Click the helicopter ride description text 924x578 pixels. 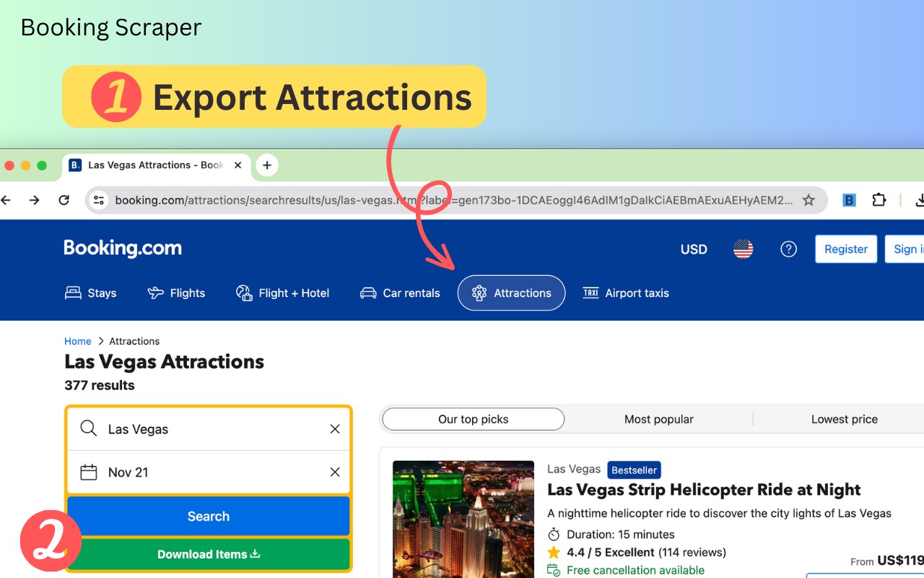(719, 514)
